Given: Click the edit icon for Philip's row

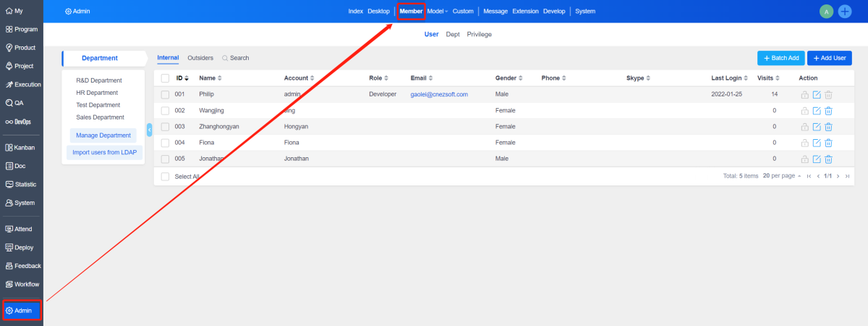Looking at the screenshot, I should pyautogui.click(x=817, y=95).
